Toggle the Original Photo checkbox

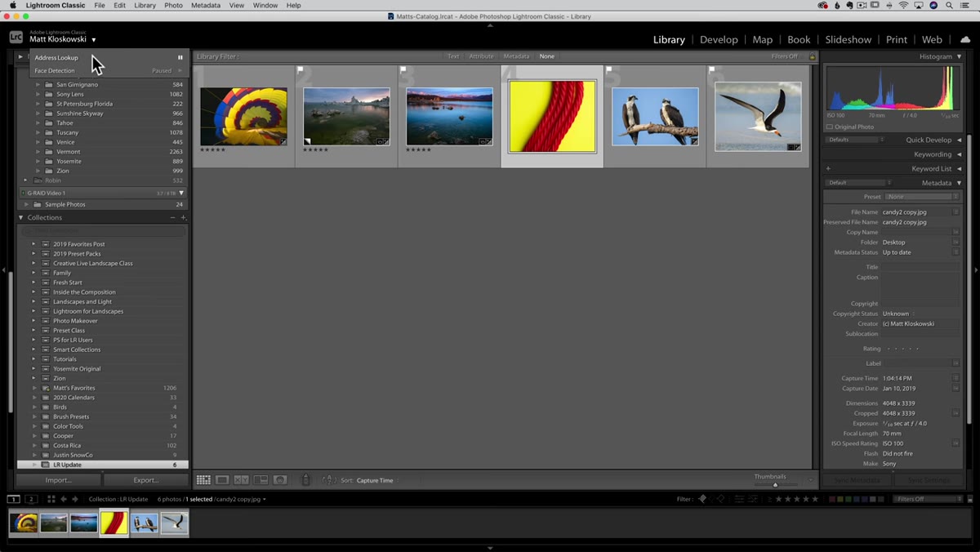pyautogui.click(x=830, y=127)
